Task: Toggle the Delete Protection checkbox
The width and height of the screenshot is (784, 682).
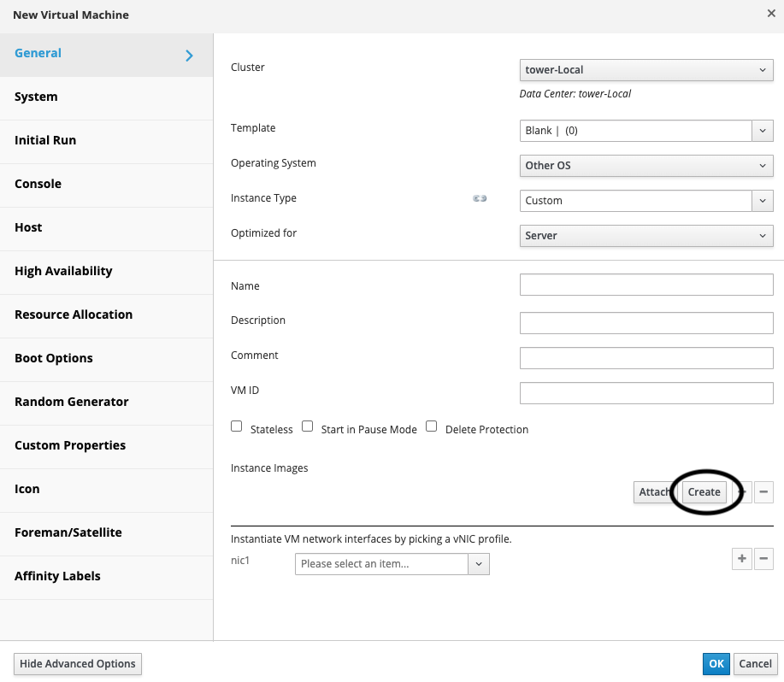Action: [432, 426]
